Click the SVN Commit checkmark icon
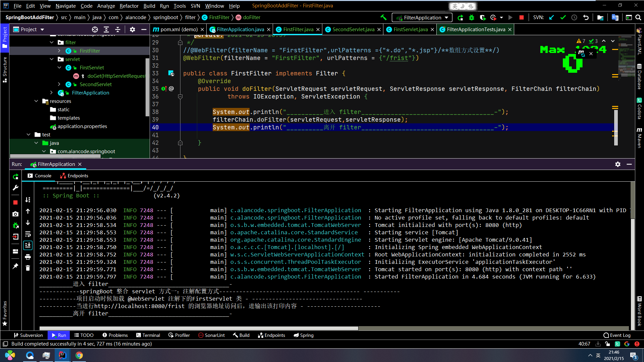Viewport: 644px width, 362px height. [563, 17]
